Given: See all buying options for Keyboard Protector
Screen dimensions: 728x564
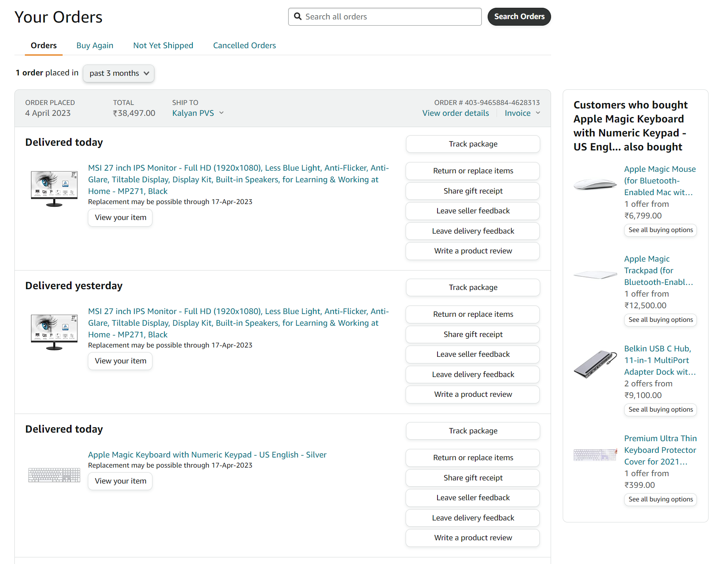Looking at the screenshot, I should (660, 499).
